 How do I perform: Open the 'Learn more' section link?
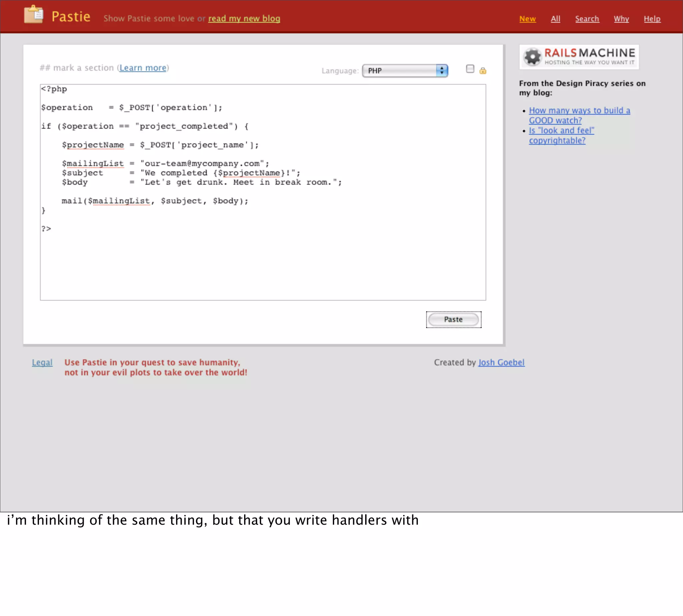[x=142, y=68]
